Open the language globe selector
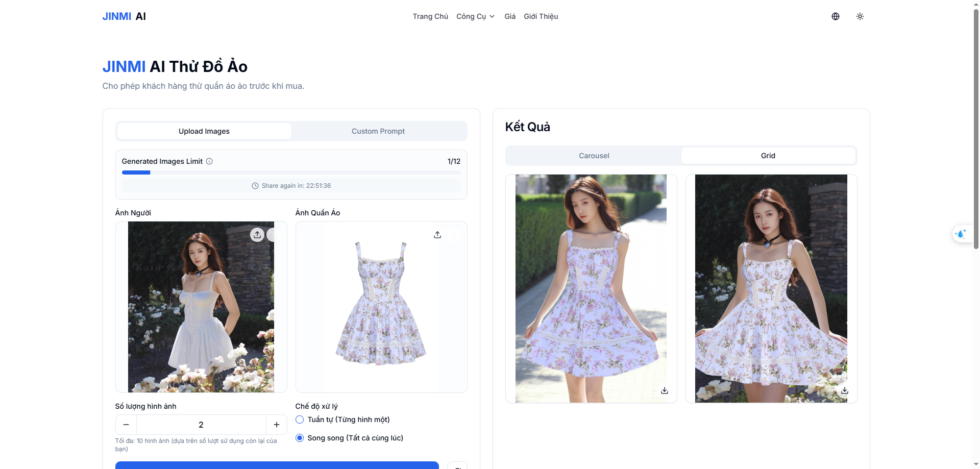This screenshot has height=469, width=980. pos(836,16)
